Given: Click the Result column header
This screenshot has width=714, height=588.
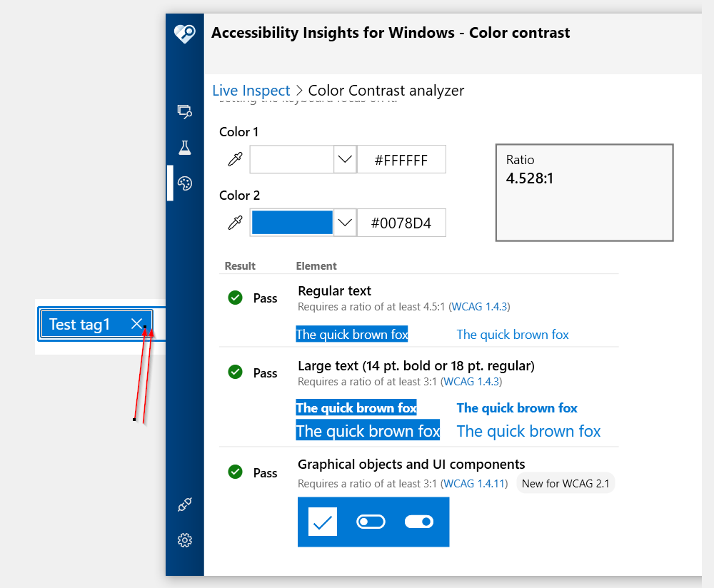Looking at the screenshot, I should coord(240,265).
